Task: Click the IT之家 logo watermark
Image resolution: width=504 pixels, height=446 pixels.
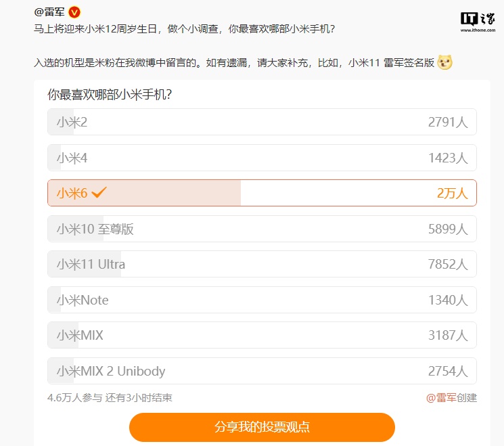Action: [x=478, y=20]
